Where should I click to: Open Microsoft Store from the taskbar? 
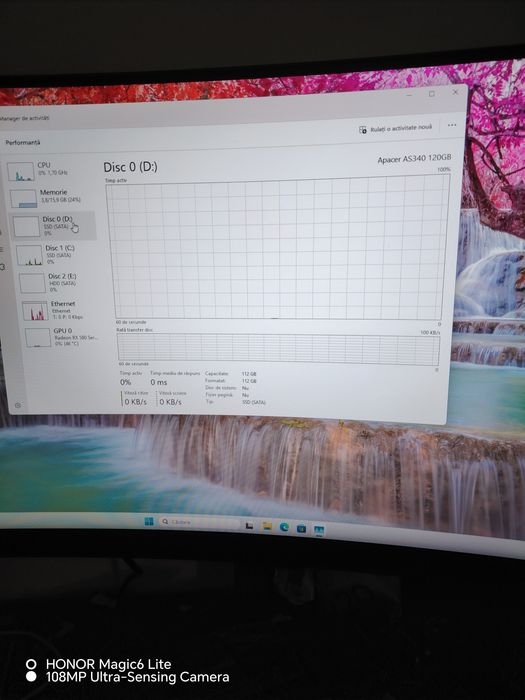[x=301, y=529]
